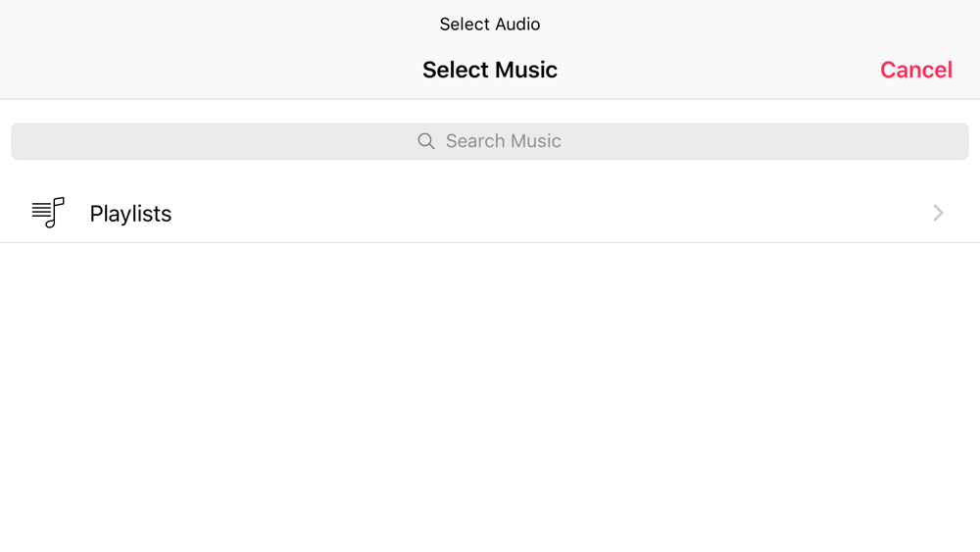Click the Select Music heading
This screenshot has height=552, width=980.
(x=490, y=70)
